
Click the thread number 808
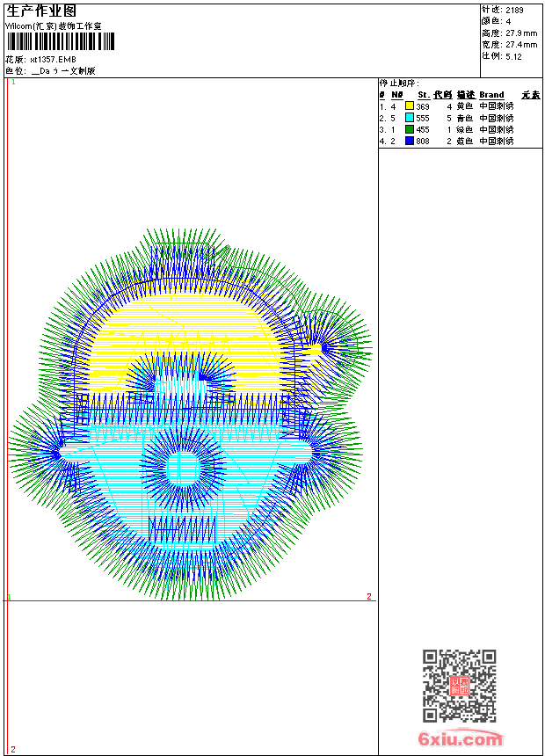(423, 142)
